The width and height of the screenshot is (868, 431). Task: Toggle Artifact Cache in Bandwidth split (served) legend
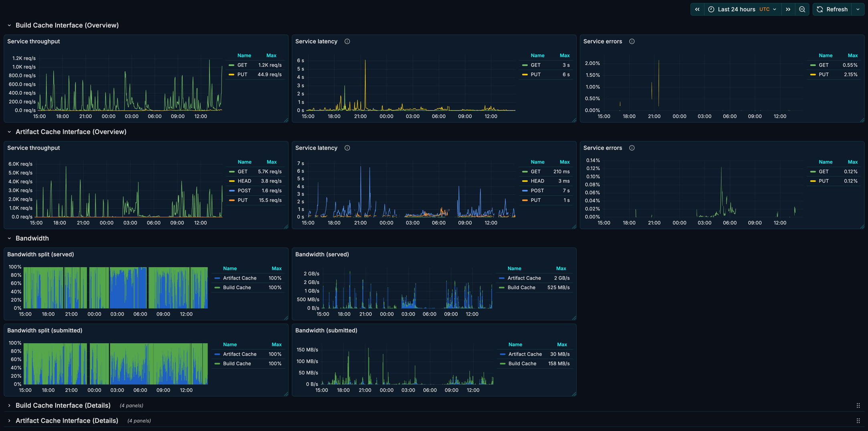click(x=239, y=278)
